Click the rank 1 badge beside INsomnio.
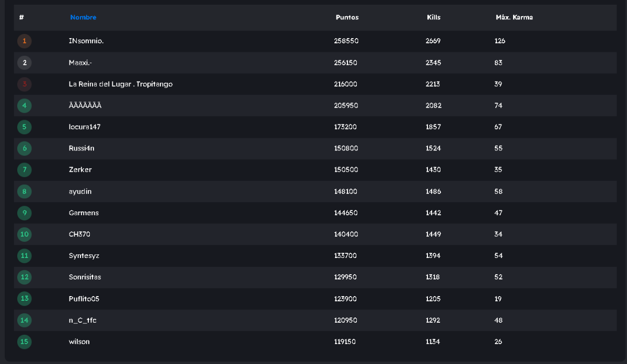 click(24, 41)
